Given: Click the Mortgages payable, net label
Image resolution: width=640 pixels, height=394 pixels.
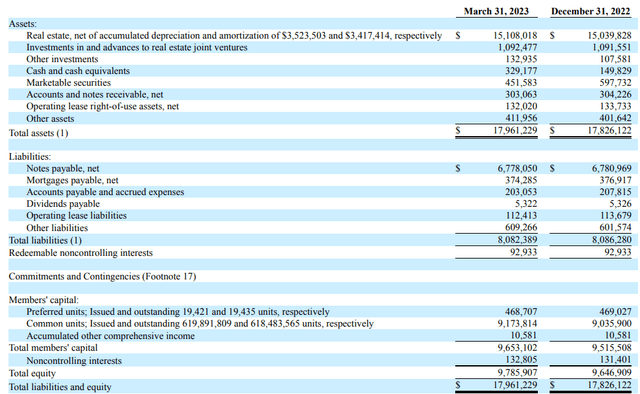Looking at the screenshot, I should [72, 180].
